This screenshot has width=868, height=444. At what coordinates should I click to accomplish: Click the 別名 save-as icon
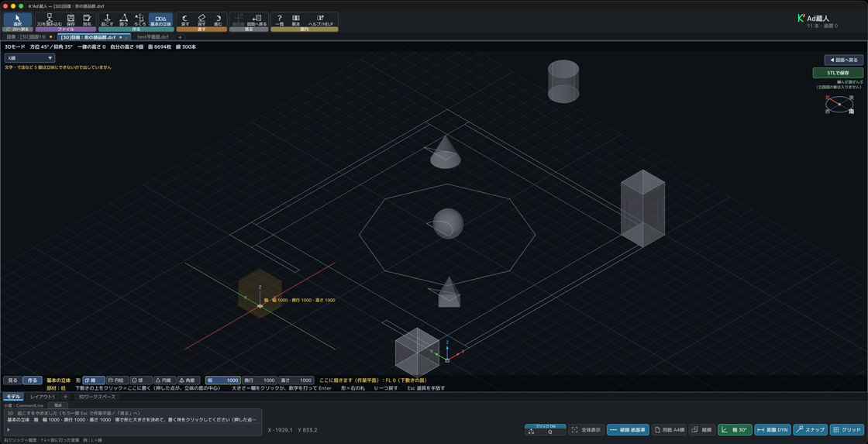tap(87, 20)
